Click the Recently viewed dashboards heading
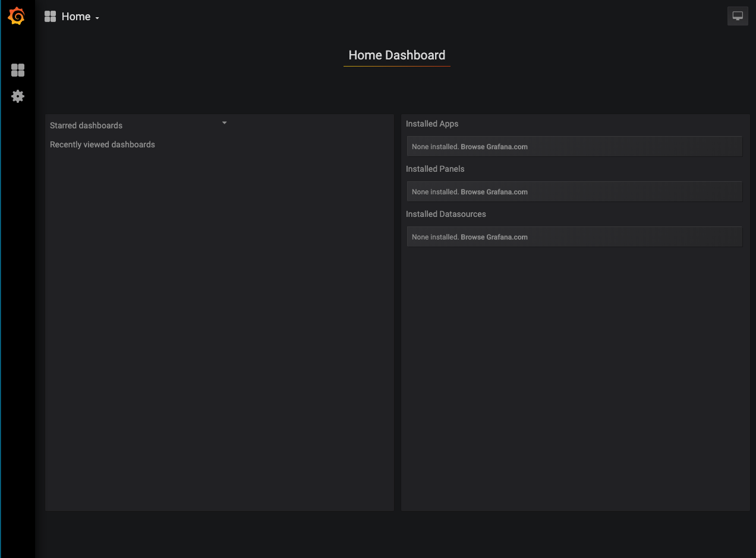This screenshot has width=756, height=558. 102,144
